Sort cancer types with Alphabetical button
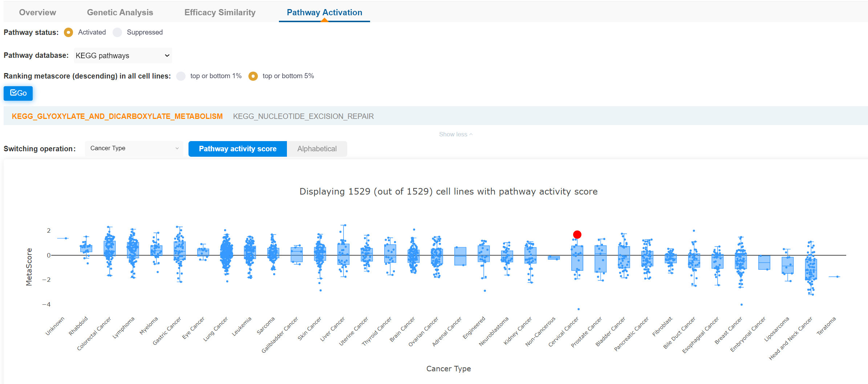868x384 pixels. [317, 149]
